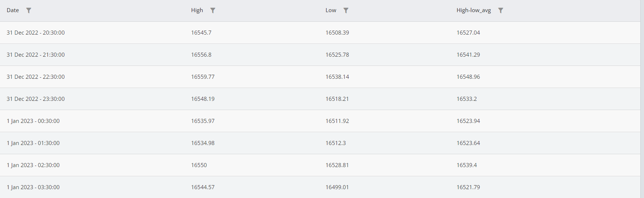Click Low value 16499.01
Screen dimensions: 644x198
tap(337, 187)
